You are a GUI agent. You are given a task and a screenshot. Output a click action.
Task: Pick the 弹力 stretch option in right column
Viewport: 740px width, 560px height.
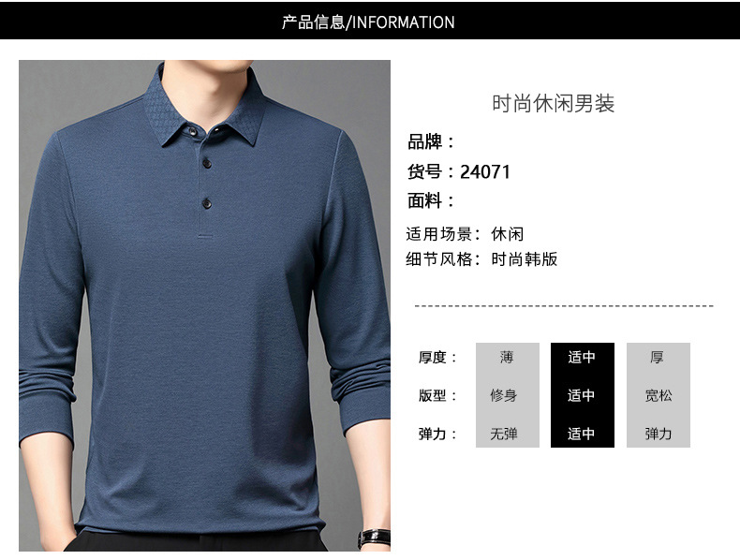point(659,434)
